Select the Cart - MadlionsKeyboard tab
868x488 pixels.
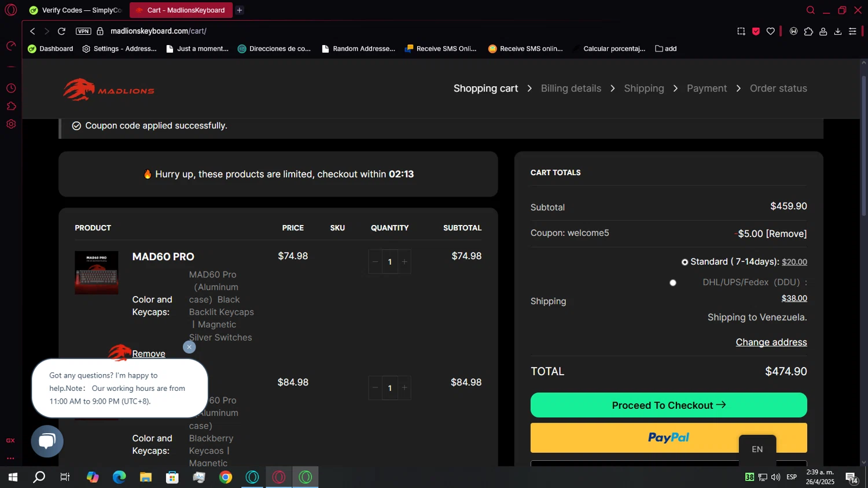181,10
